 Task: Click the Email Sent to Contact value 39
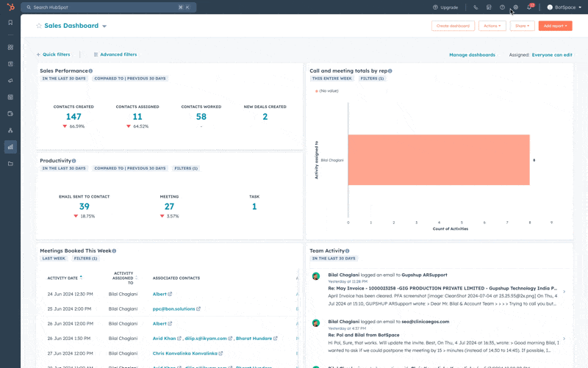85,206
